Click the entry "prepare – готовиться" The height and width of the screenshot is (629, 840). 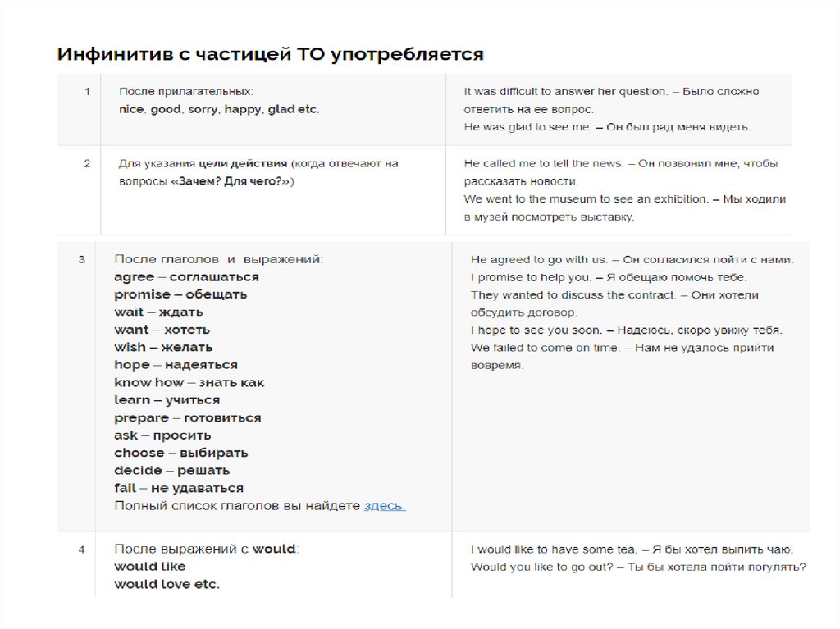(x=188, y=417)
